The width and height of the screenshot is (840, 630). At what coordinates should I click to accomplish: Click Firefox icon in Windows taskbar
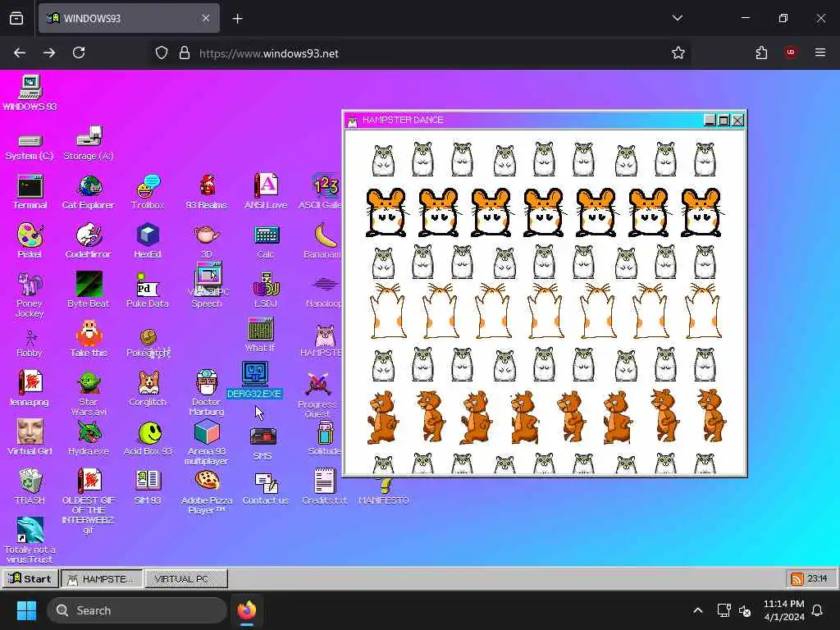(247, 610)
